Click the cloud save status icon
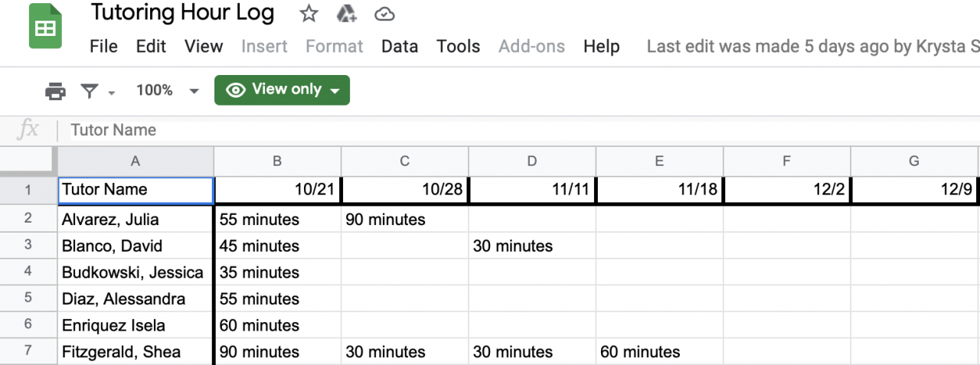980x365 pixels. (384, 14)
